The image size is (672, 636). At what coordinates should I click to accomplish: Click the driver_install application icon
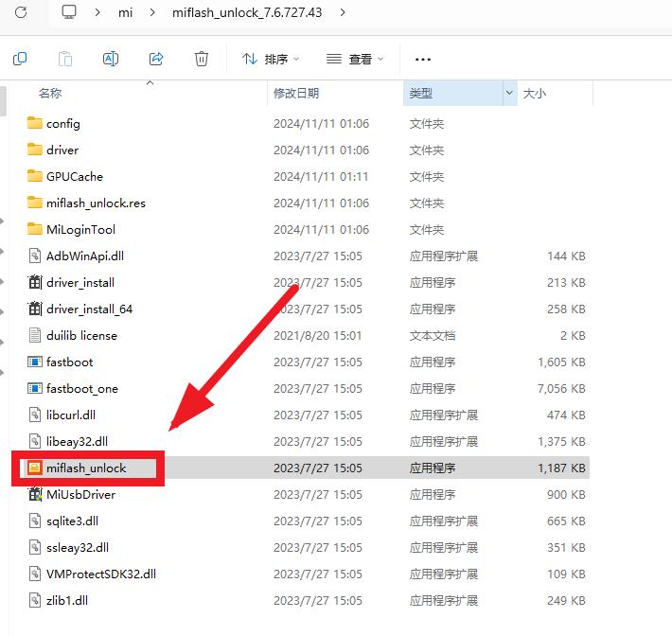point(35,282)
